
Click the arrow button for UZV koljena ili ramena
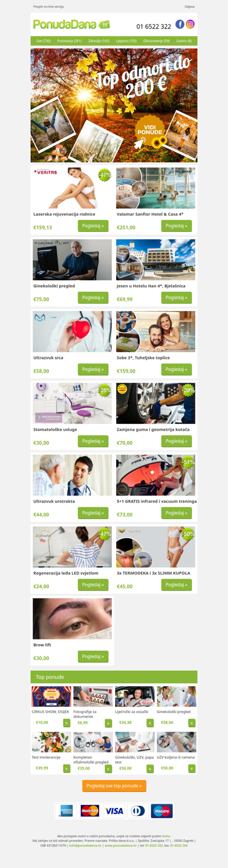coord(192,768)
